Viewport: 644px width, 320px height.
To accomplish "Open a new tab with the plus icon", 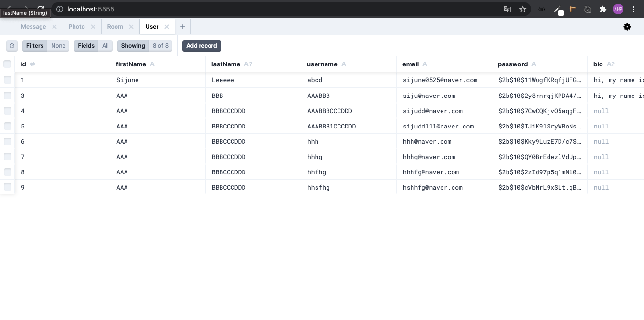I will [182, 27].
